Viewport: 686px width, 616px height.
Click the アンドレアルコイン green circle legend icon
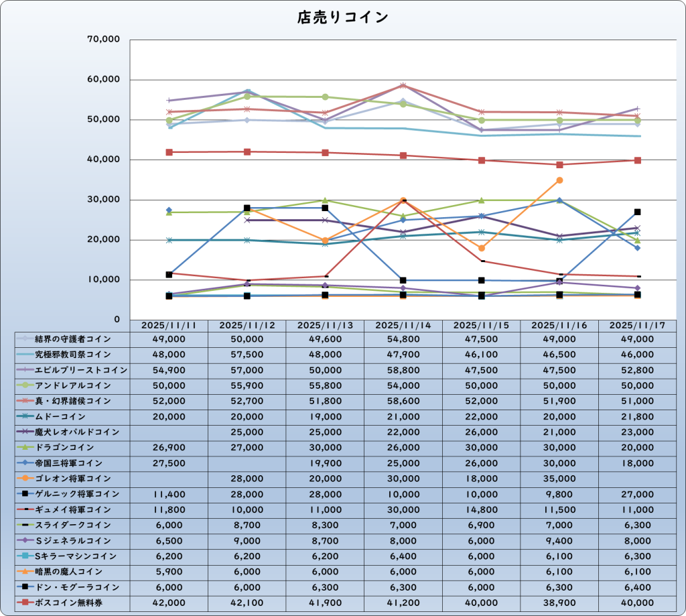click(25, 385)
